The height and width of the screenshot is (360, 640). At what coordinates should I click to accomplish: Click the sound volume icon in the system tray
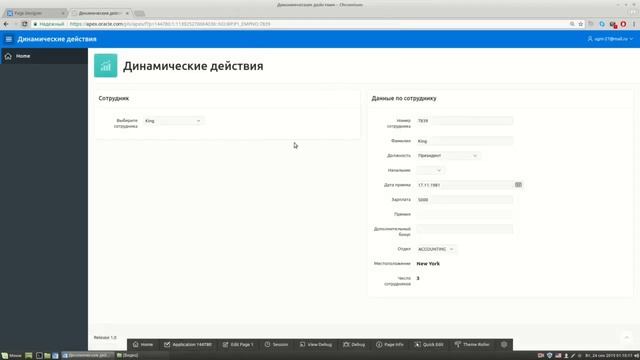636,356
